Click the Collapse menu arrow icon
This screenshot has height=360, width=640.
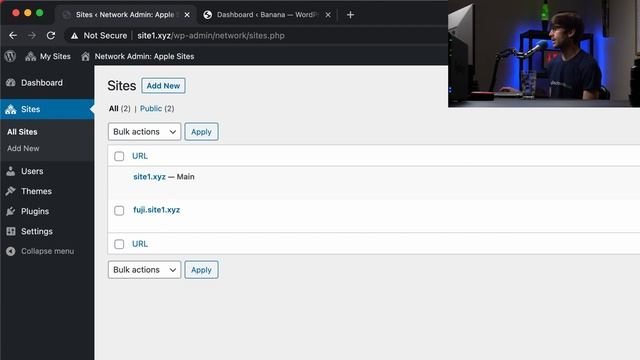pyautogui.click(x=11, y=251)
